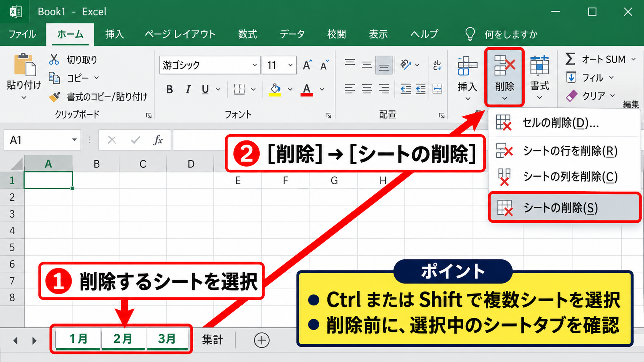Open the font size 11 dropdown
The image size is (644, 362).
point(290,65)
